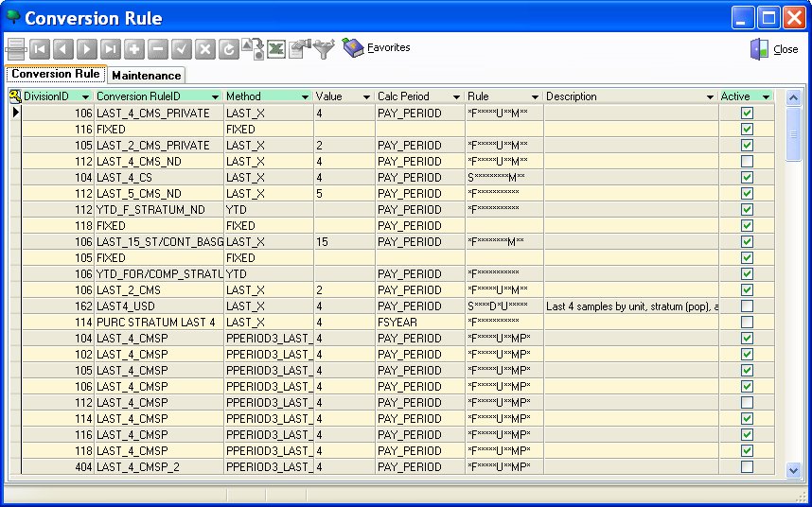Screen dimensions: 812x507
Task: Select the Conversion Rule tab
Action: pos(56,74)
